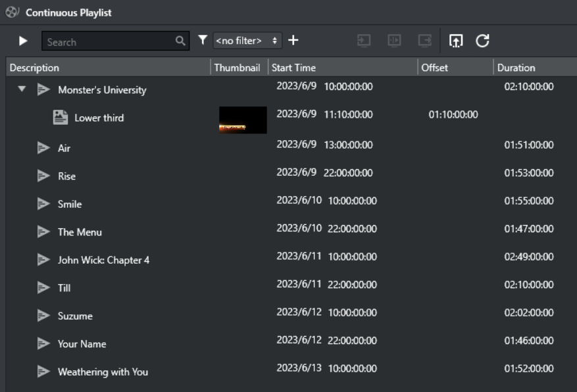
Task: Open the Lower third thumbnail preview
Action: 243,120
